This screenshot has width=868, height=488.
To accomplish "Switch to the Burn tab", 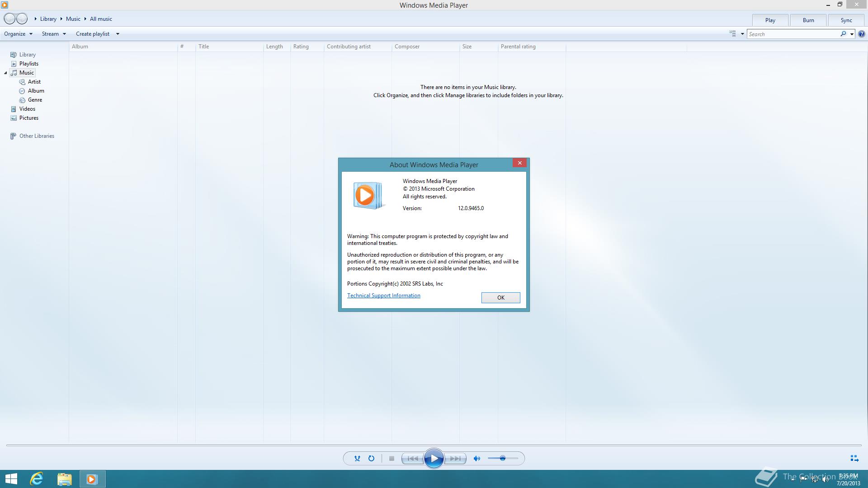I will coord(808,20).
